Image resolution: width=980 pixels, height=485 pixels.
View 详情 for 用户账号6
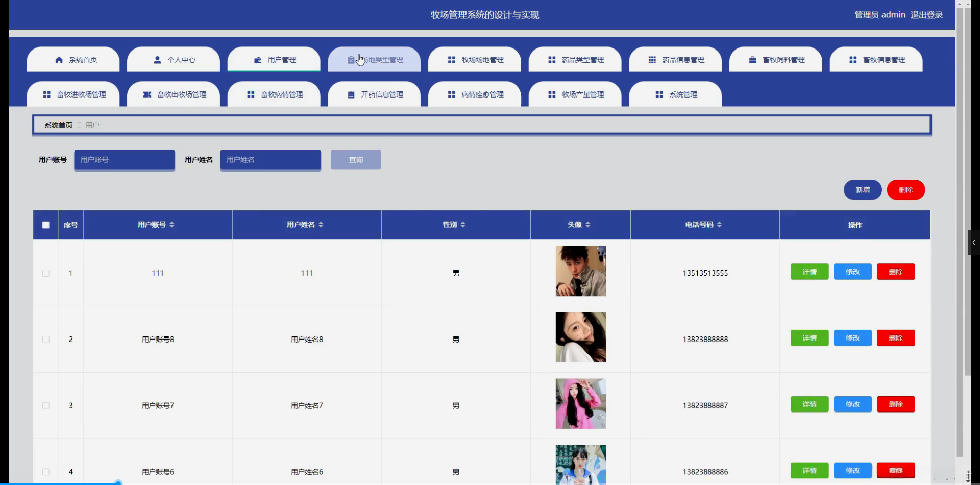(x=810, y=471)
